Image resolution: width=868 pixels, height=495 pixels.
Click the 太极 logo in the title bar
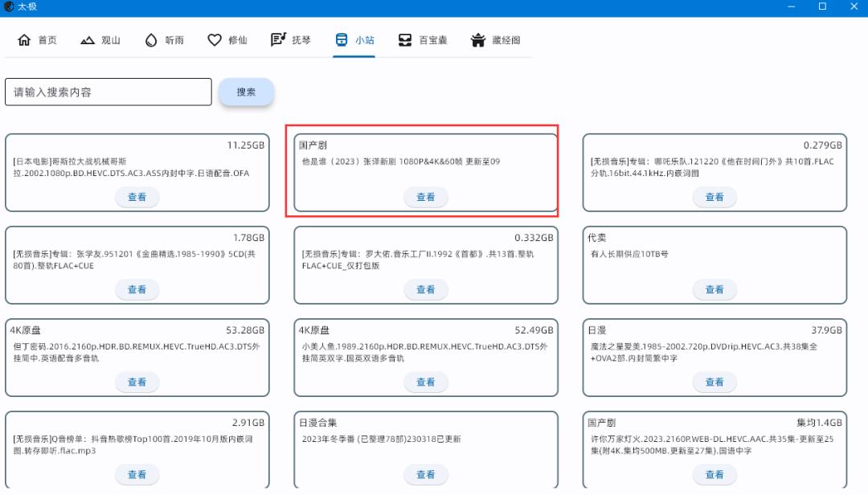click(x=9, y=6)
